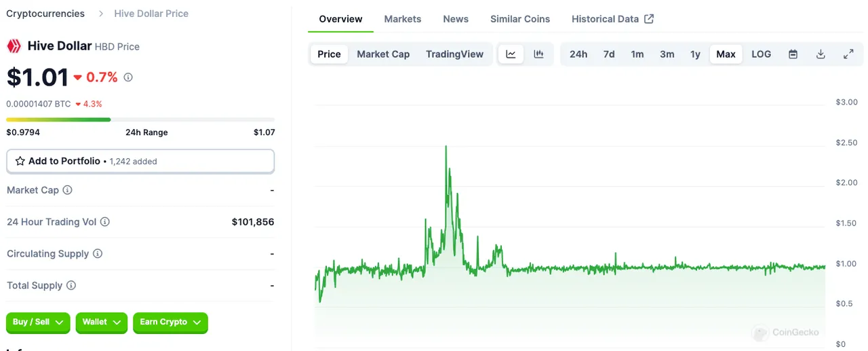Image resolution: width=868 pixels, height=351 pixels.
Task: Click the 24 Hour Trading Vol label
Action: pos(52,222)
